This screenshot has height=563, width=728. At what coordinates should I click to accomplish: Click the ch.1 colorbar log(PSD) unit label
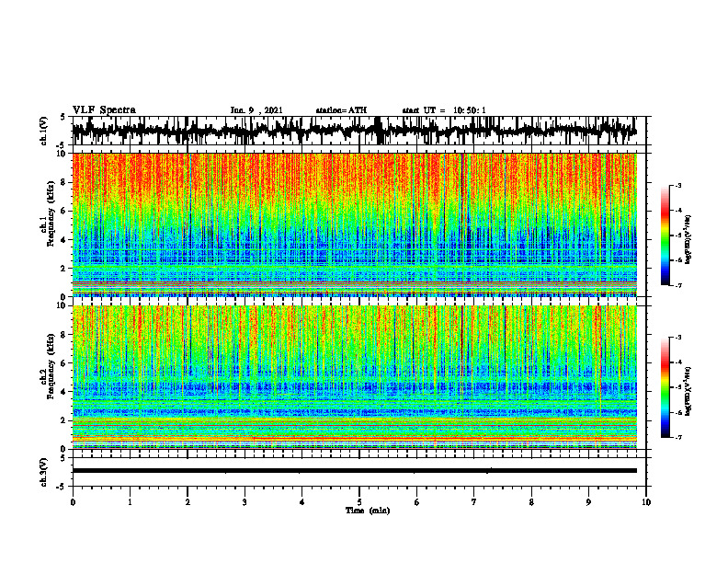click(x=688, y=240)
